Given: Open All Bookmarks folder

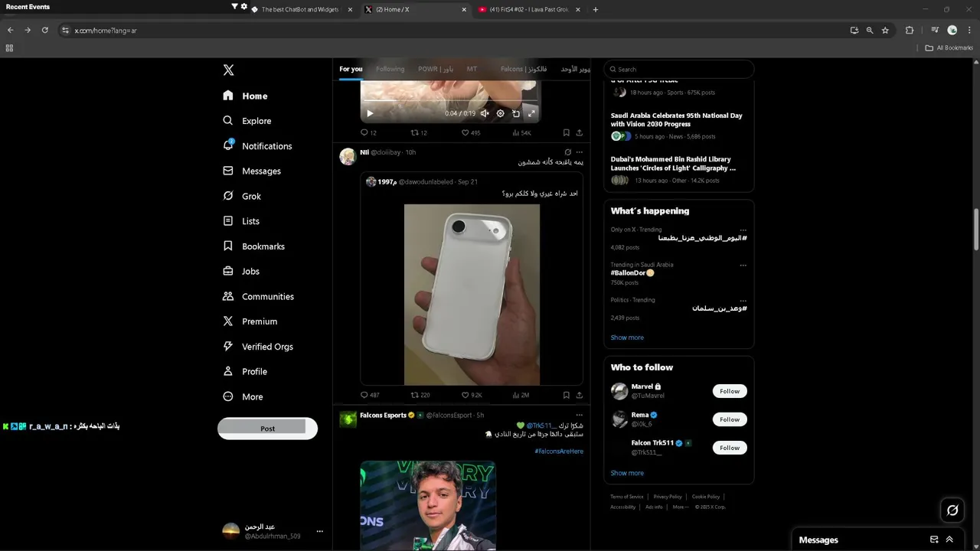Looking at the screenshot, I should 949,47.
